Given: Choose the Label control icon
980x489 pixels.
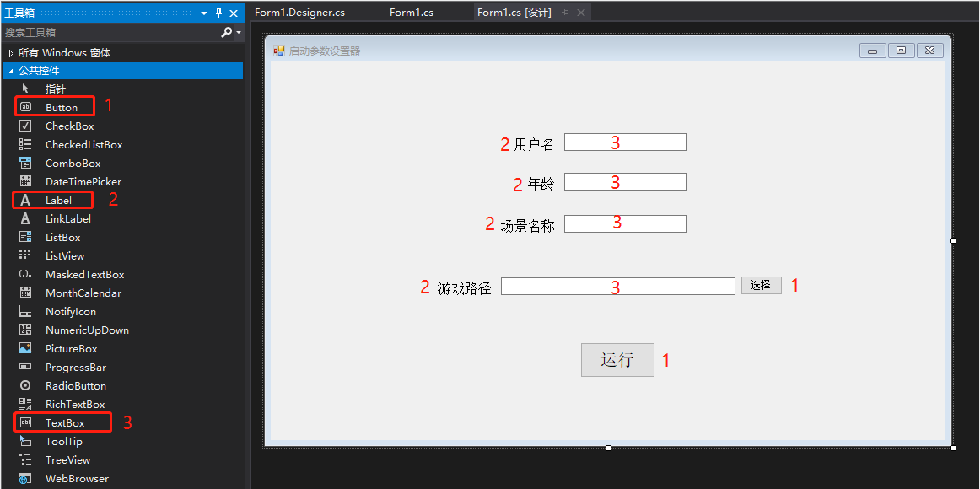Looking at the screenshot, I should click(x=25, y=201).
